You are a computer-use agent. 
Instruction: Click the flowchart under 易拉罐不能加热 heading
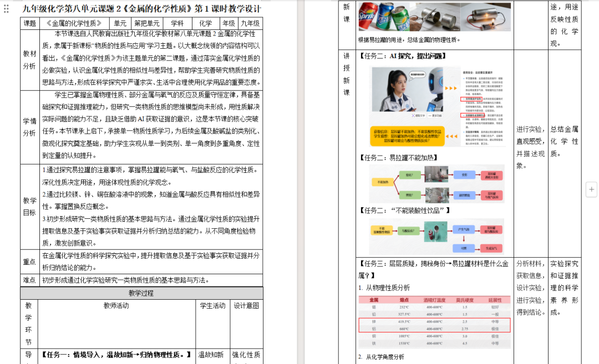[x=436, y=183]
